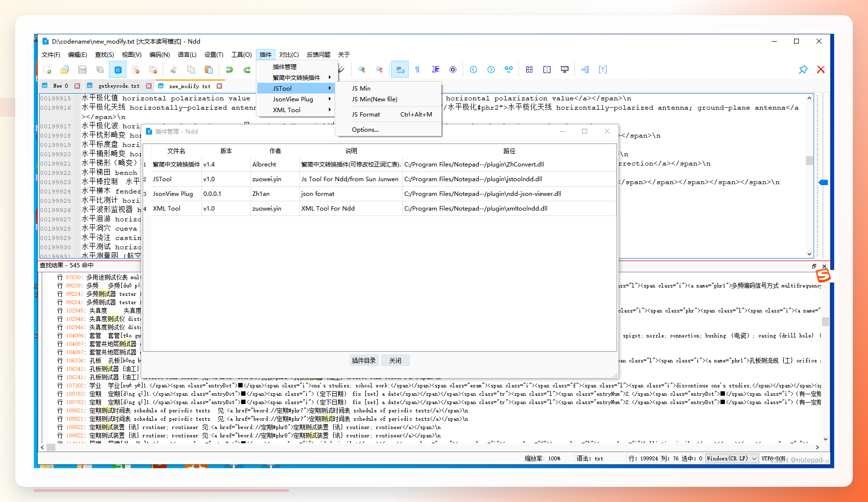The image size is (868, 502).
Task: Open the 编码(N) menu
Action: pyautogui.click(x=160, y=55)
